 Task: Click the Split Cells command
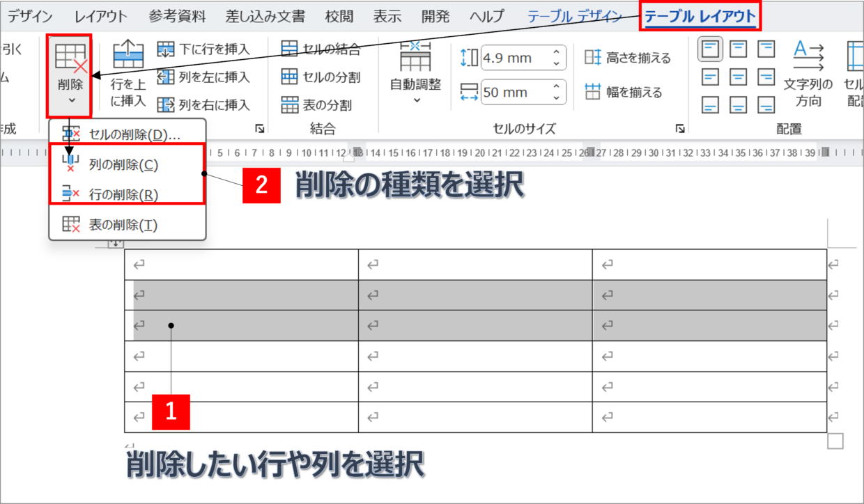point(321,77)
